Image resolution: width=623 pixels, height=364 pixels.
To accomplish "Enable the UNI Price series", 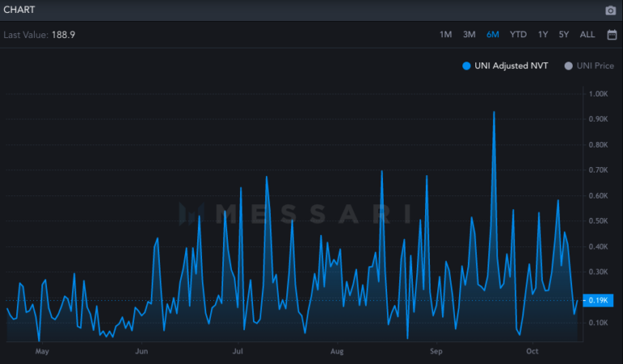I will pyautogui.click(x=589, y=66).
